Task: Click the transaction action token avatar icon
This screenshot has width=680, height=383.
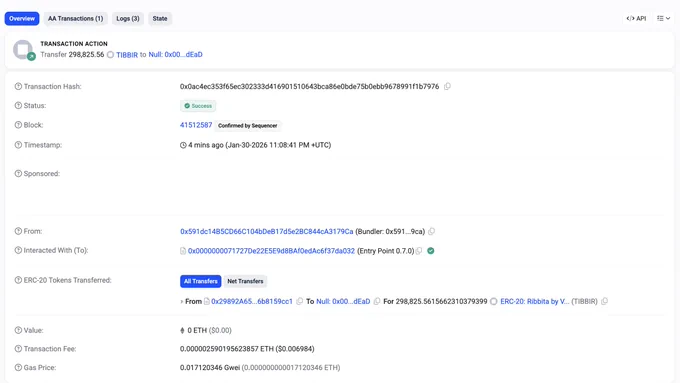Action: tap(23, 49)
